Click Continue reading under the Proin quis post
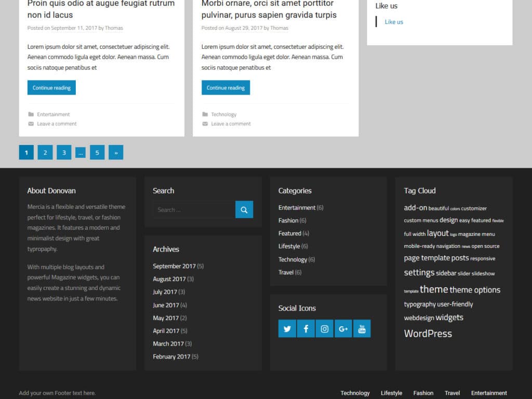This screenshot has height=399, width=532. [x=51, y=88]
